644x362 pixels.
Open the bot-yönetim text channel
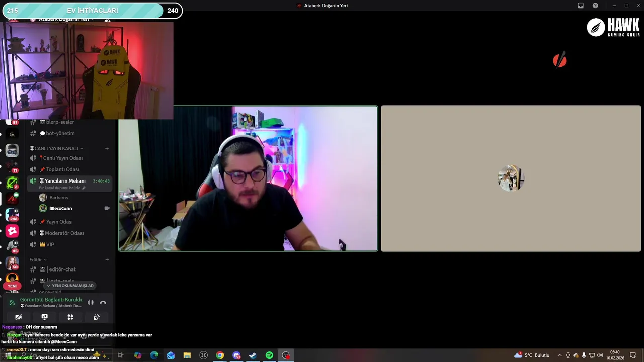(69, 133)
